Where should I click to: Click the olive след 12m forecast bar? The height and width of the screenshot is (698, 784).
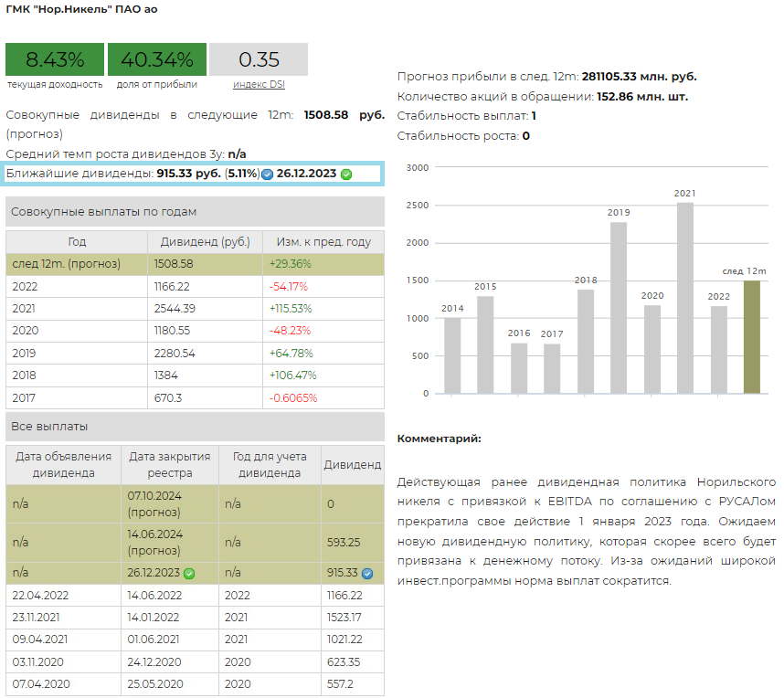751,337
